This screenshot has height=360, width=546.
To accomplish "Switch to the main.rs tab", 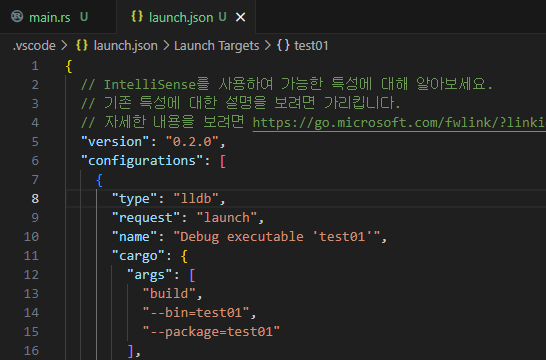I will tap(58, 17).
